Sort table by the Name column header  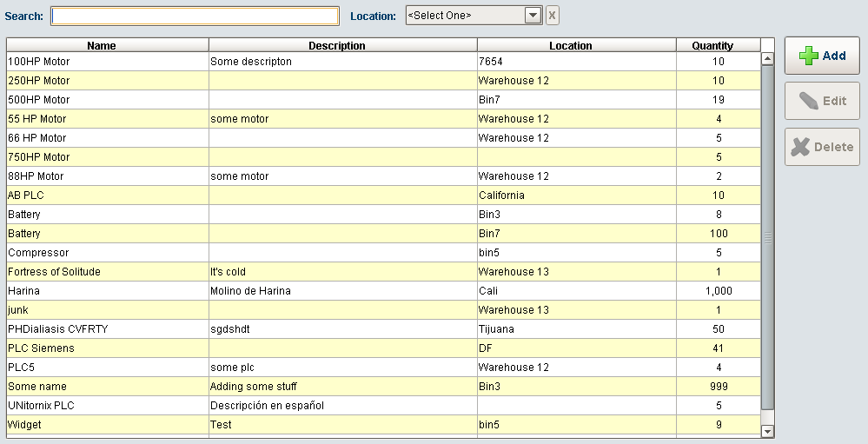tap(108, 45)
